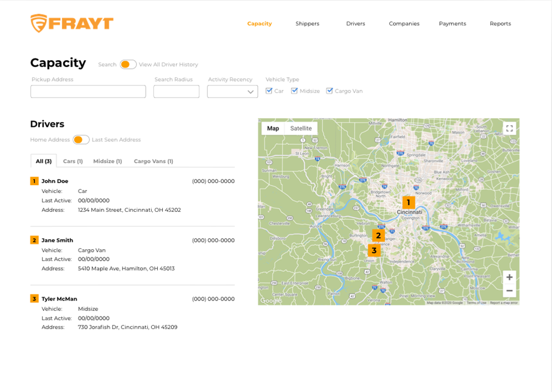Screen dimensions: 552x392
Task: Click the FRAYT logo
Action: 72,23
